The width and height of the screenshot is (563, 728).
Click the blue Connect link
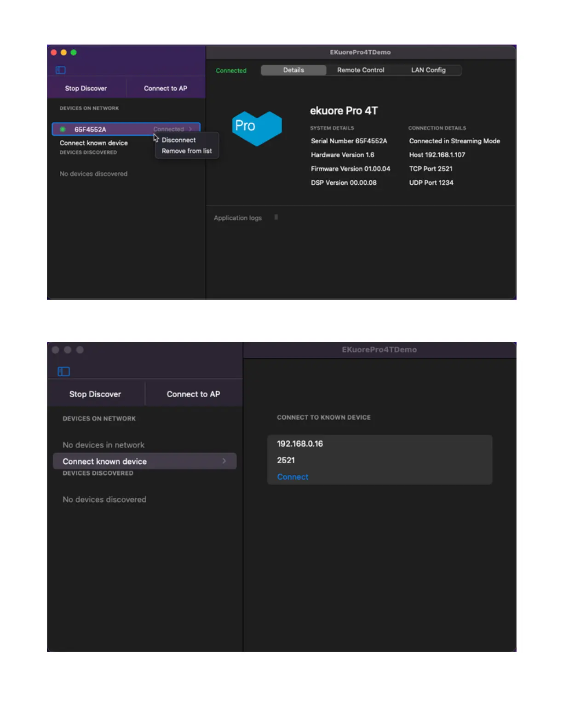(x=293, y=477)
